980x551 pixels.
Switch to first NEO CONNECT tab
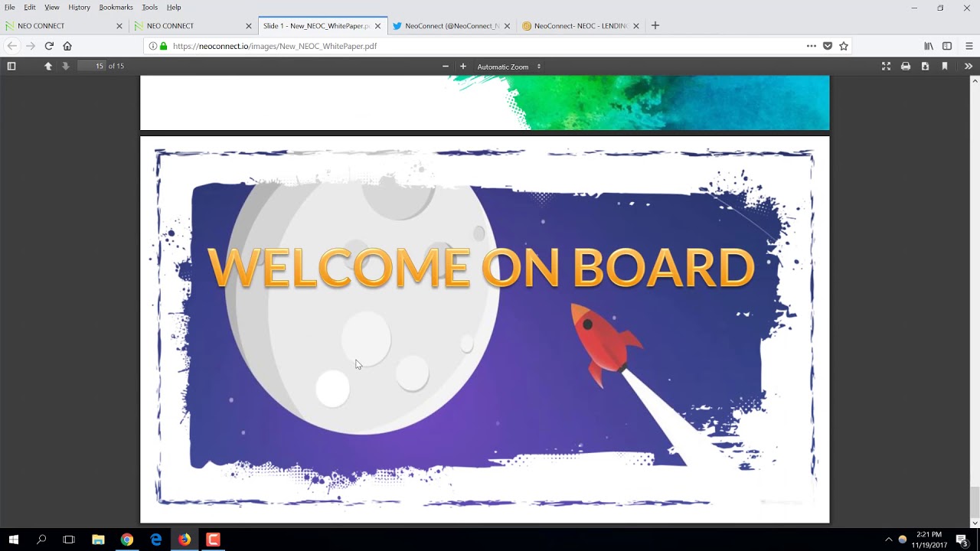point(64,26)
